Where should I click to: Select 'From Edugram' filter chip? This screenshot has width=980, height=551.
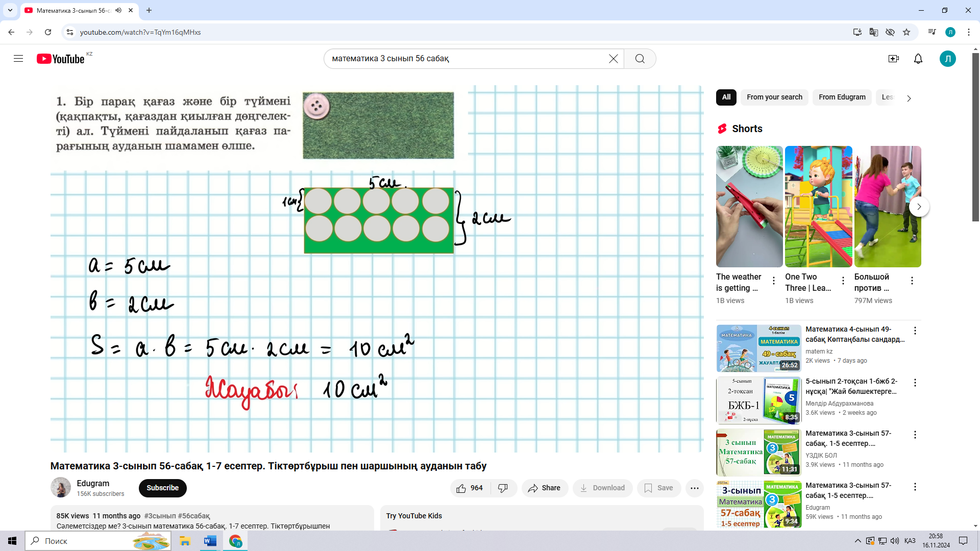pyautogui.click(x=842, y=97)
